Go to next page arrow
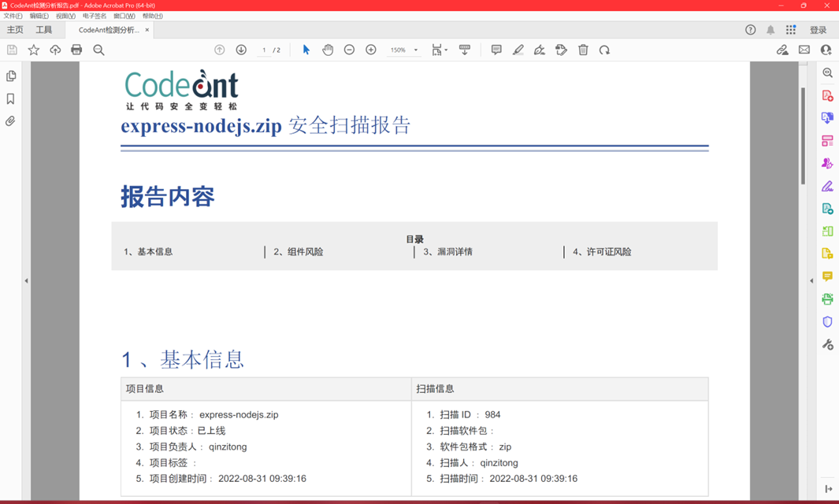839x504 pixels. tap(241, 50)
